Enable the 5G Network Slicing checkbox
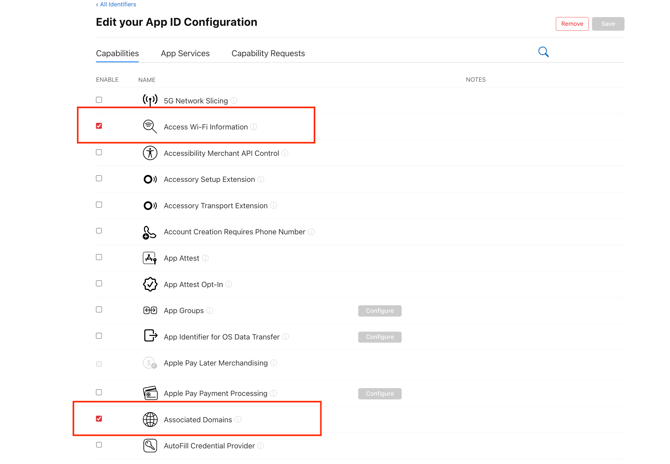670x464 pixels. (x=99, y=100)
